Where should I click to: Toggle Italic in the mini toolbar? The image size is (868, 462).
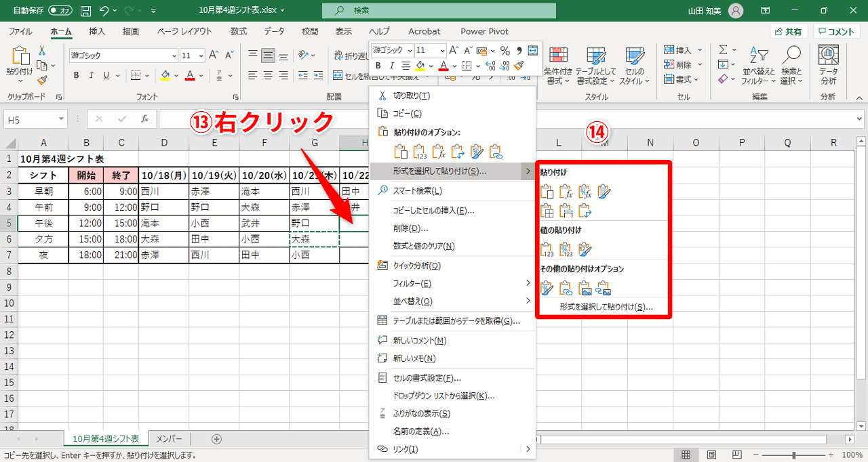pyautogui.click(x=392, y=66)
